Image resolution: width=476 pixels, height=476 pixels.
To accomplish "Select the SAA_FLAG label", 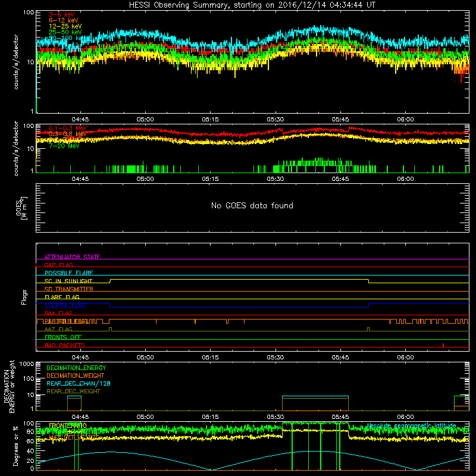I will [x=58, y=313].
